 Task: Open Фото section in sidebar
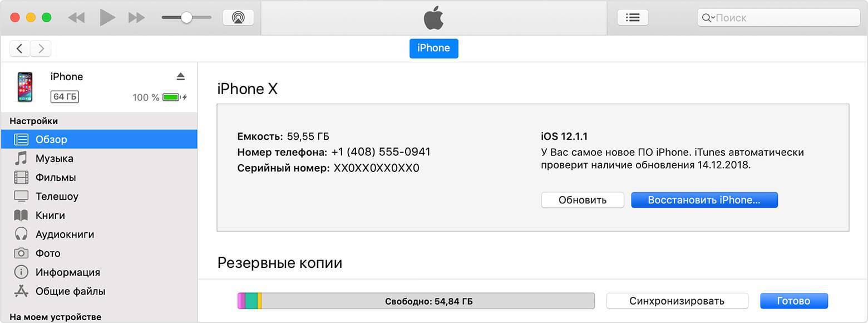click(x=48, y=253)
